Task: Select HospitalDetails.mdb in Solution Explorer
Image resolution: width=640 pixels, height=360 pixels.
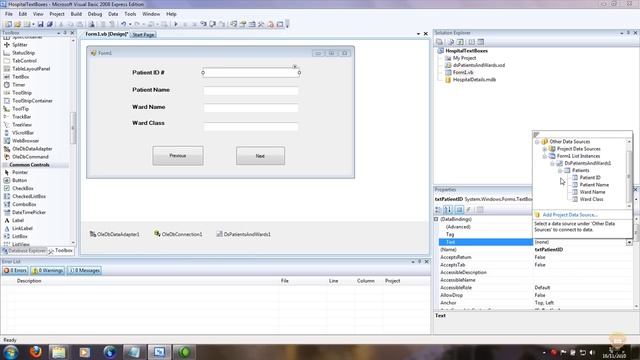Action: click(474, 80)
